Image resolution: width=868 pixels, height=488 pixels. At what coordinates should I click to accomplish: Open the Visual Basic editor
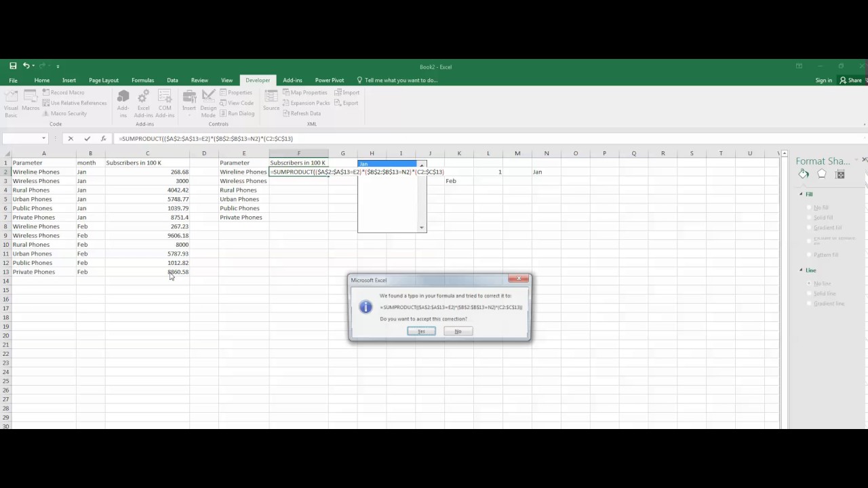coord(11,103)
